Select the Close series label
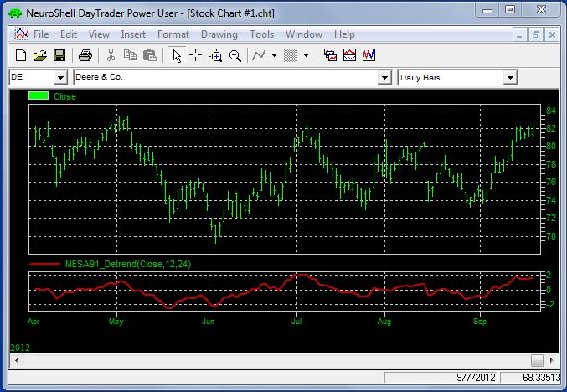 tap(64, 96)
